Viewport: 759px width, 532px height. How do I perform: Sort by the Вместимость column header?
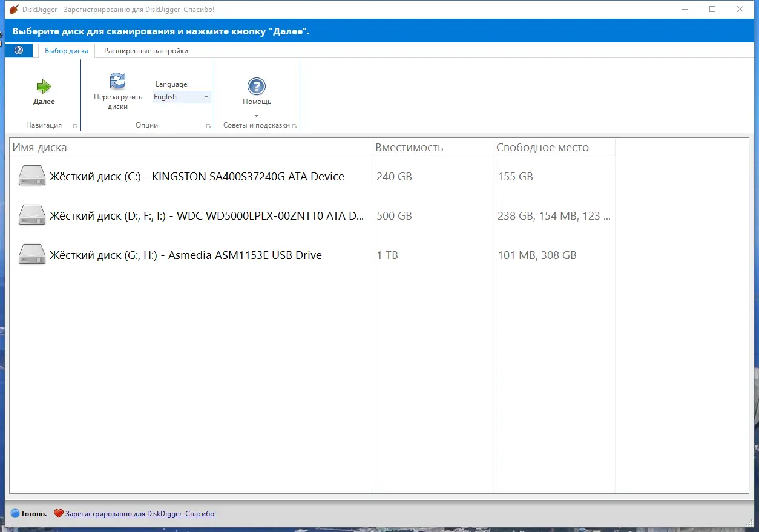433,148
